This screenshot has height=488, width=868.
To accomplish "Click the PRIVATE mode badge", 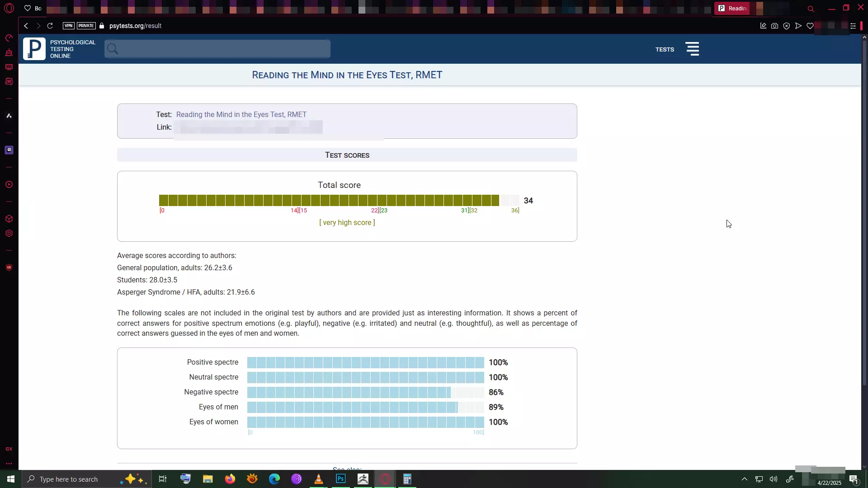I will click(86, 26).
